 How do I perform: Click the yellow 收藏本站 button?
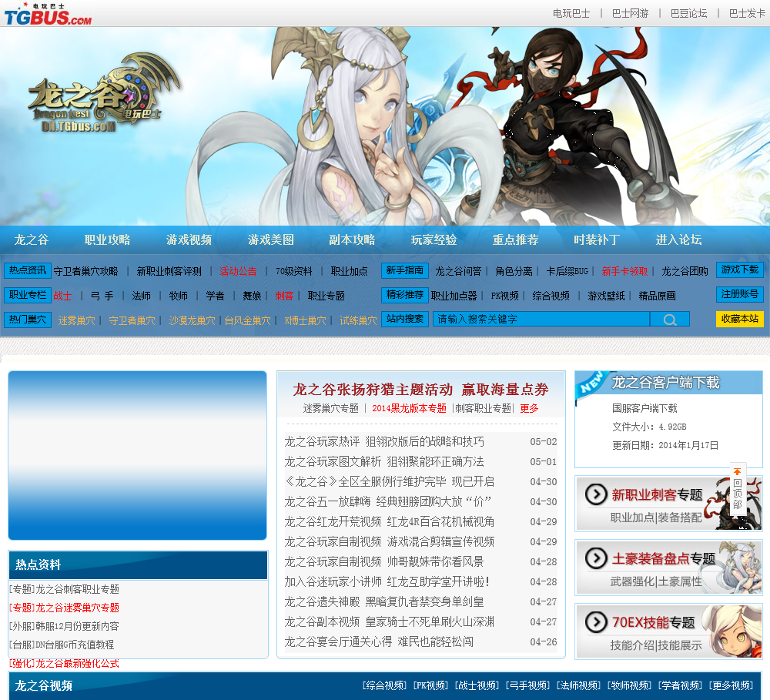tap(739, 319)
